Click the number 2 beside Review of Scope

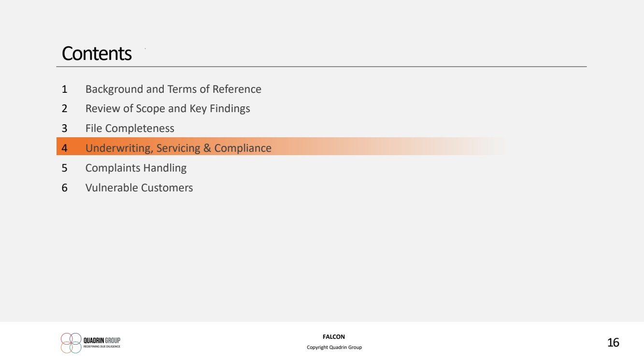[x=64, y=109]
